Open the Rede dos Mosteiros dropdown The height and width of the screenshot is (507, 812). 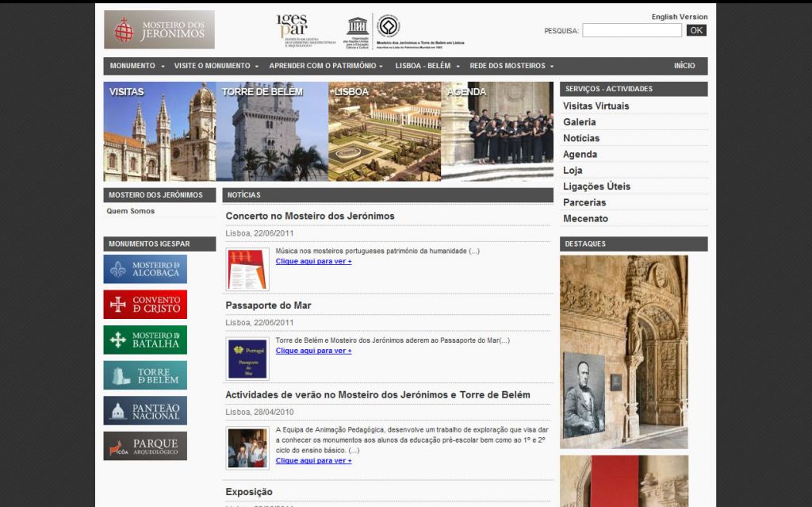click(511, 66)
